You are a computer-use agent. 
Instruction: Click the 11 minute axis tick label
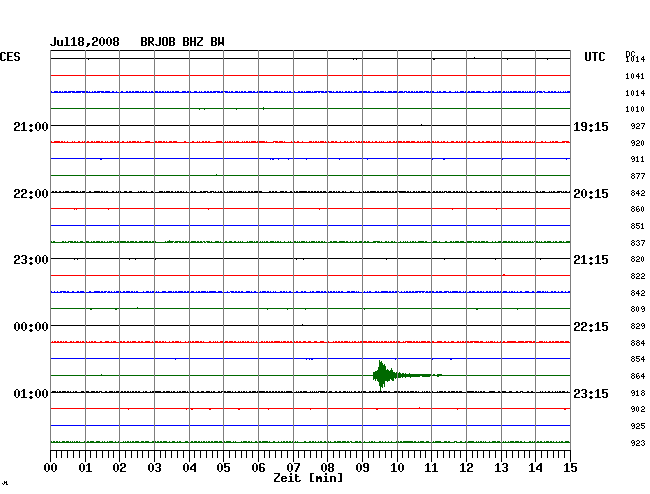[431, 468]
